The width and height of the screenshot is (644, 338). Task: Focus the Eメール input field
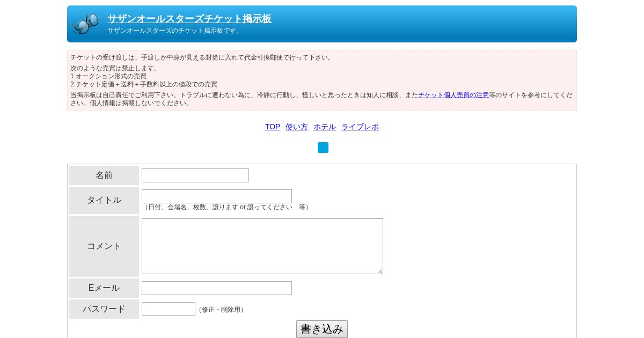[x=217, y=288]
